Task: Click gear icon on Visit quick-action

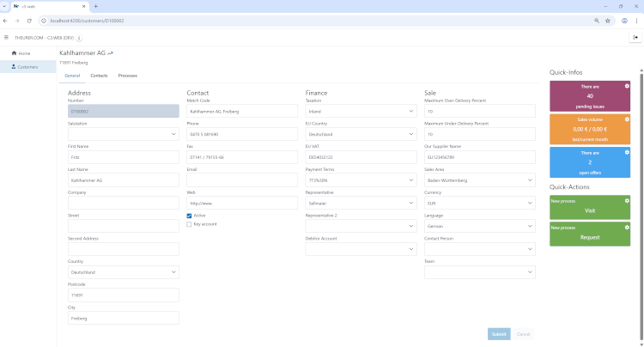Action: point(627,200)
